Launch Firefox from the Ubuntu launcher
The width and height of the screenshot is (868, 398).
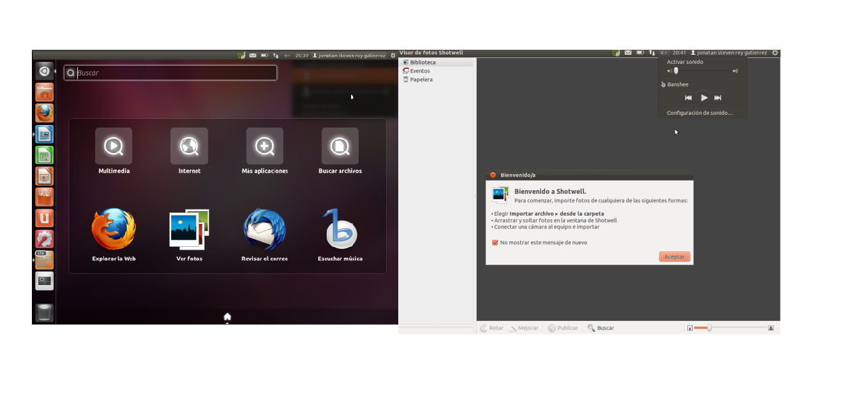coord(44,113)
